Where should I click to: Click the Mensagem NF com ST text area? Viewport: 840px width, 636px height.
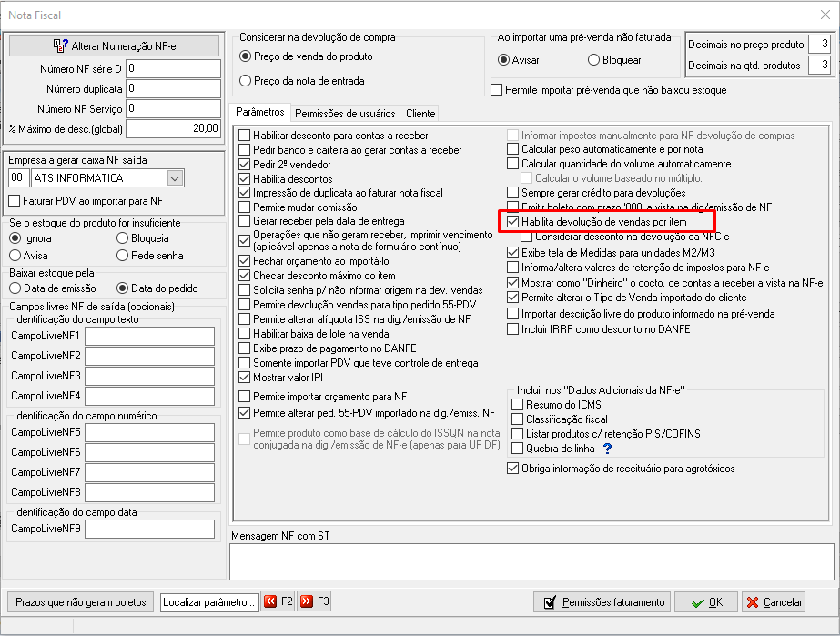pos(532,561)
